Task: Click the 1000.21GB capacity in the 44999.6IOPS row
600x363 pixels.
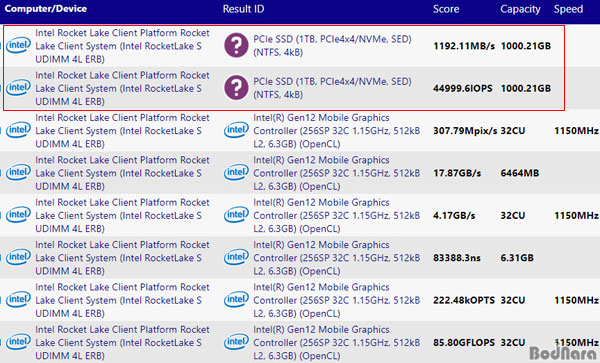Action: [x=526, y=88]
